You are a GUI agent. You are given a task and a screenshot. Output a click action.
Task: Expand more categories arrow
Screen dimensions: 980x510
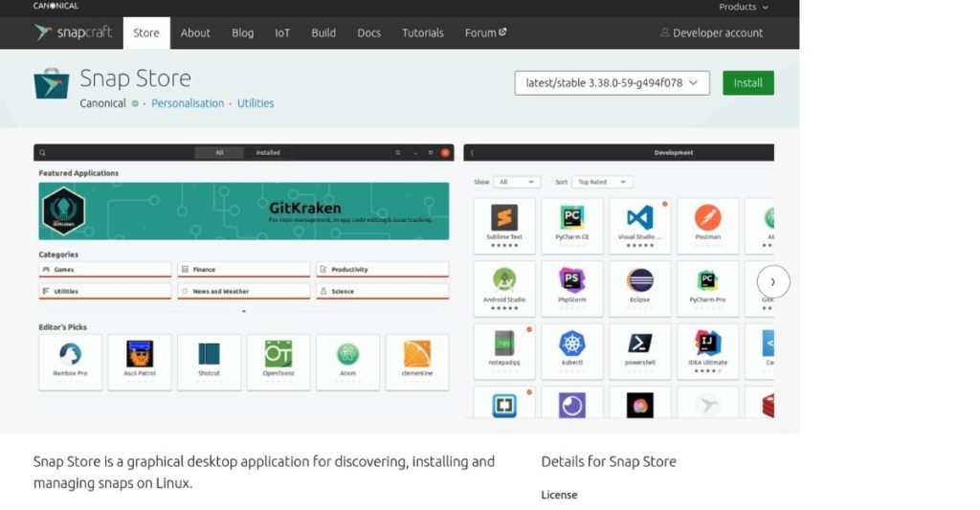[244, 311]
